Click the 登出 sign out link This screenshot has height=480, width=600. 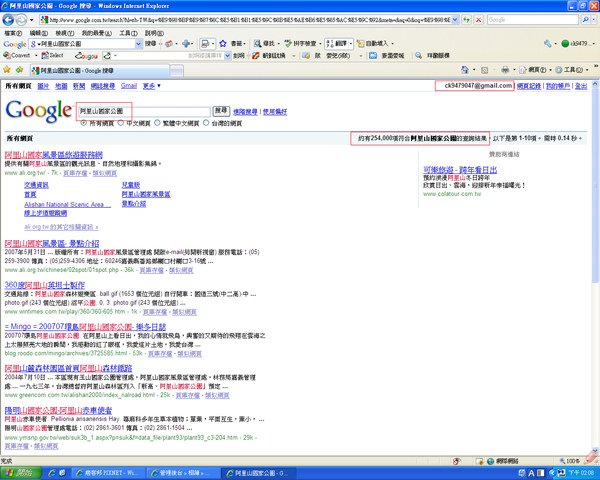click(x=580, y=86)
